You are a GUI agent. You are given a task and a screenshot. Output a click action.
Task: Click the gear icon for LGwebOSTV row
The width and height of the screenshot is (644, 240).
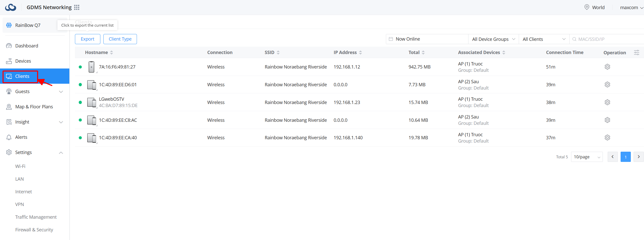pos(607,102)
